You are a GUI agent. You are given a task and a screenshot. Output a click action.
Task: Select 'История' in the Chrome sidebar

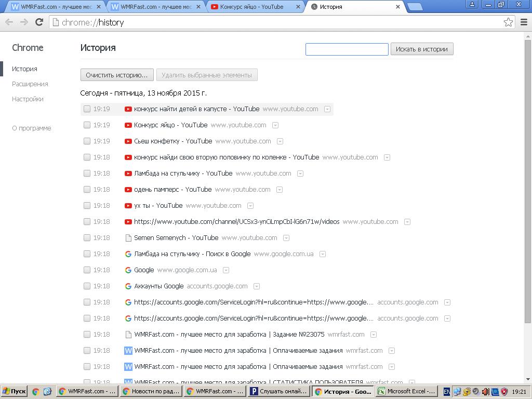tap(24, 69)
